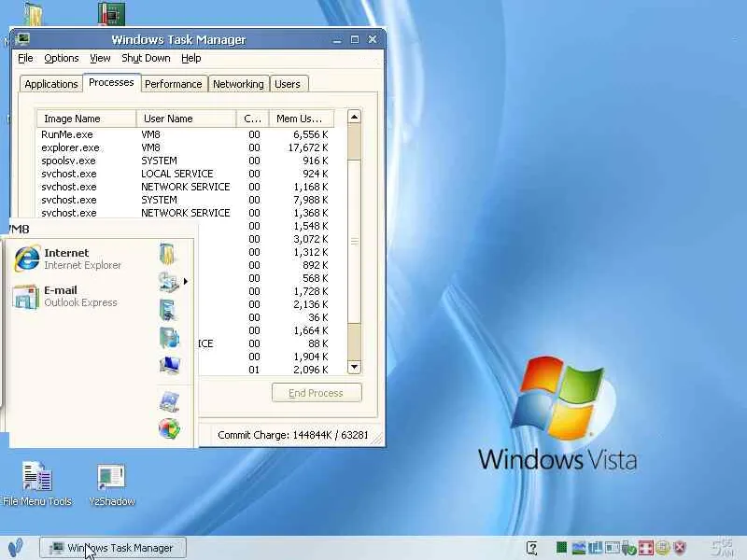Click the red shield security alert tray icon
The image size is (747, 560).
click(680, 548)
